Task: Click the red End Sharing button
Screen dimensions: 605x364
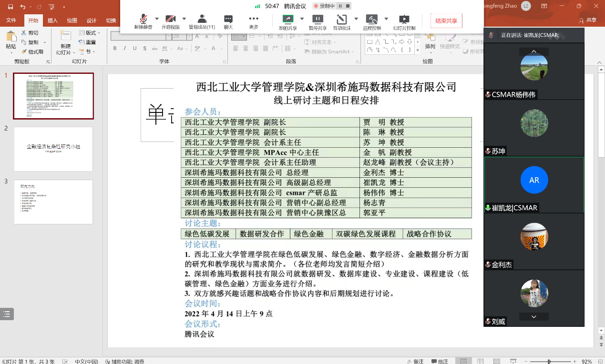Action: coord(446,21)
